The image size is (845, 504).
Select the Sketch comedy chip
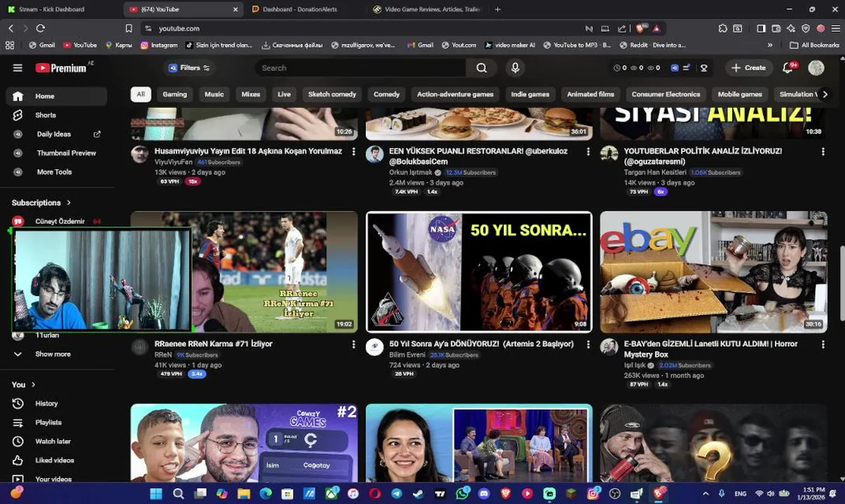[x=332, y=94]
